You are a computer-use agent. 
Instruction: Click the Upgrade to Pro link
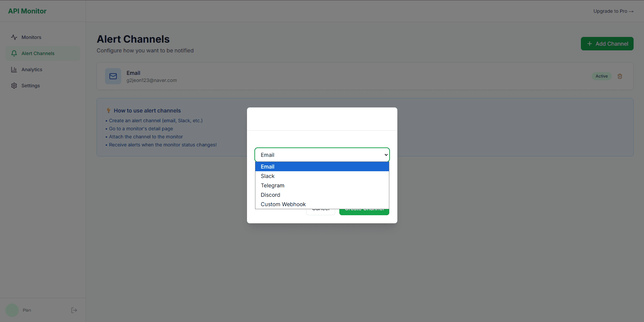[613, 11]
